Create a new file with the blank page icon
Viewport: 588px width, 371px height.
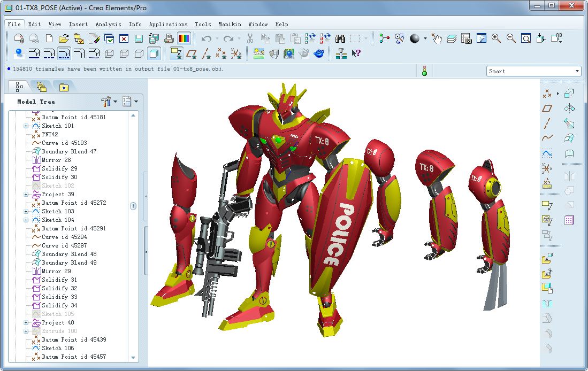49,38
